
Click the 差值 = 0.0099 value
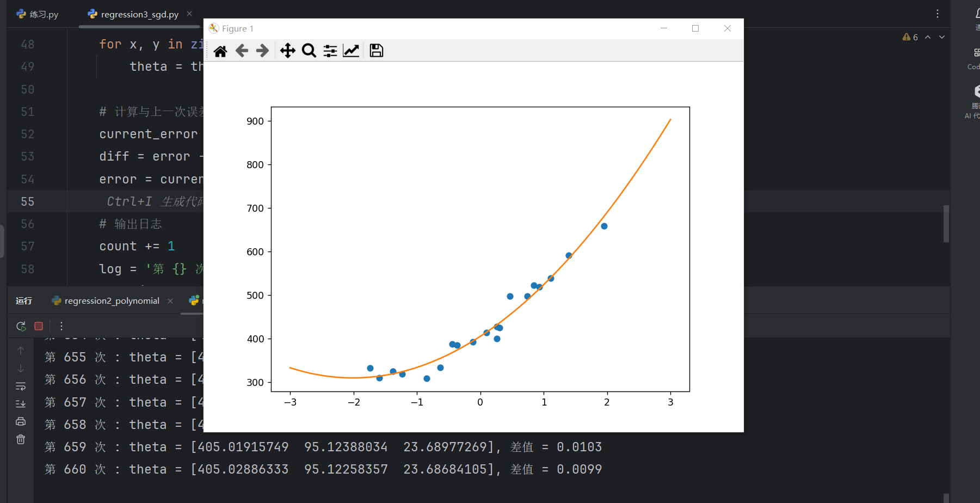(556, 469)
